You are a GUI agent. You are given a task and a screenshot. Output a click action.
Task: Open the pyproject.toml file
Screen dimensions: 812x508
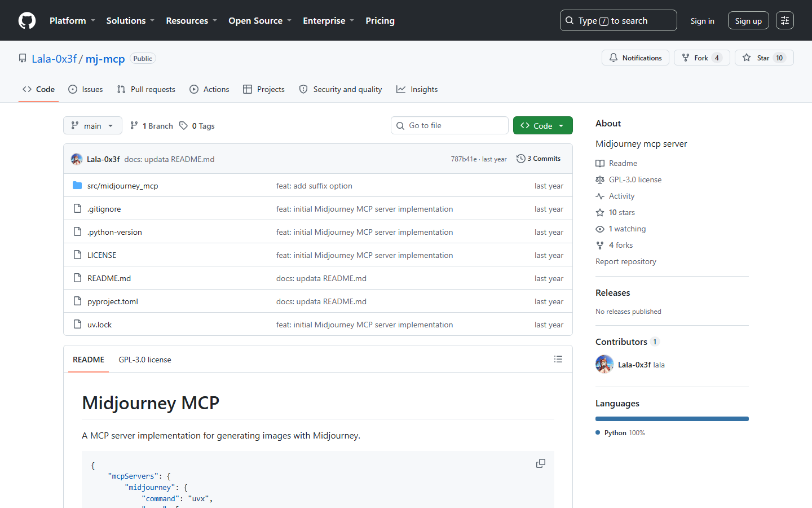tap(113, 301)
